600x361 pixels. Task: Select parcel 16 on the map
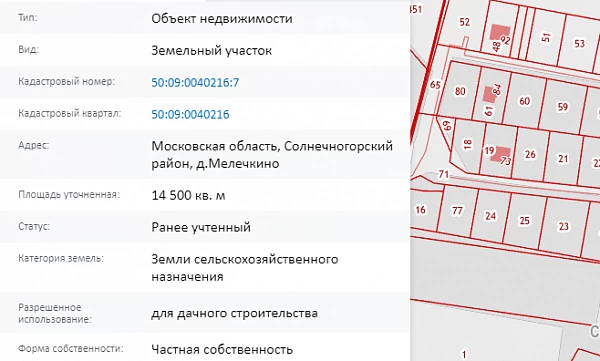pyautogui.click(x=420, y=210)
